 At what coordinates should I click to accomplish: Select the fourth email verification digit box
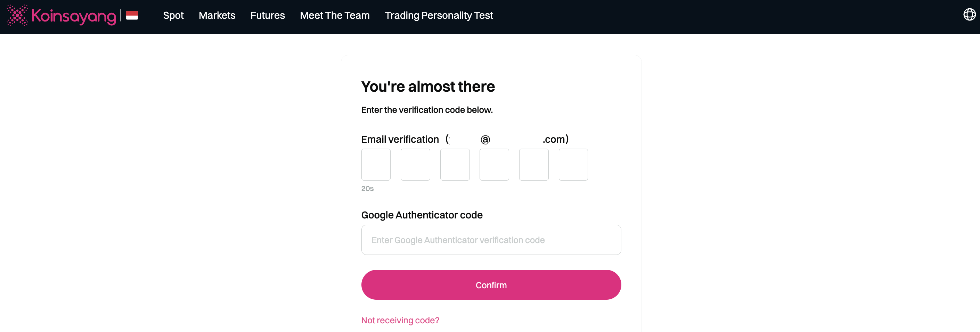click(494, 164)
